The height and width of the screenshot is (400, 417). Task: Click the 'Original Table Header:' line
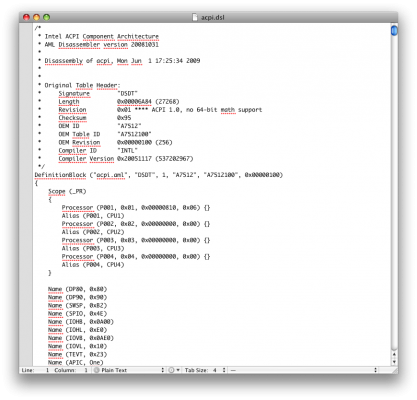click(82, 85)
